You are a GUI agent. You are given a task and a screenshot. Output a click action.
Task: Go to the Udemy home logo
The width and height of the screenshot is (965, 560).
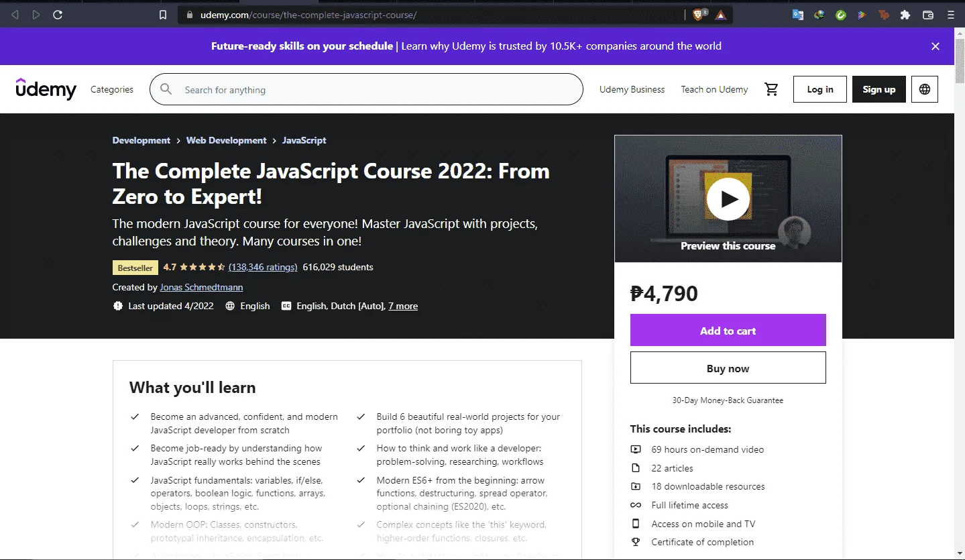(x=46, y=89)
